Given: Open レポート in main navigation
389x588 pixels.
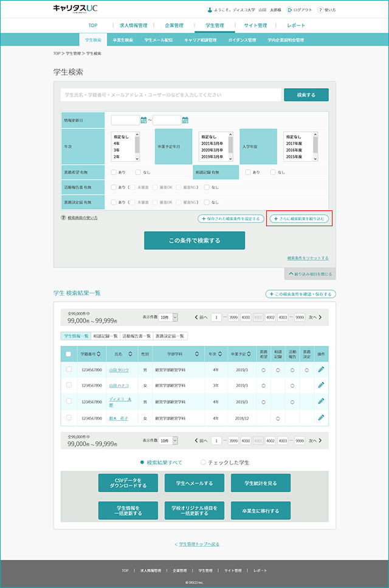Looking at the screenshot, I should coord(296,26).
